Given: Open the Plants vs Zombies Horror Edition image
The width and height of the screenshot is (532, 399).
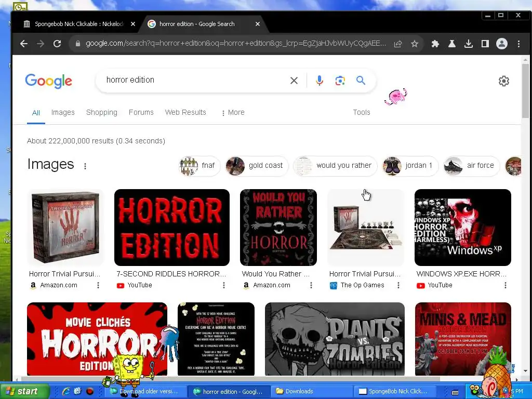Looking at the screenshot, I should pos(335,339).
